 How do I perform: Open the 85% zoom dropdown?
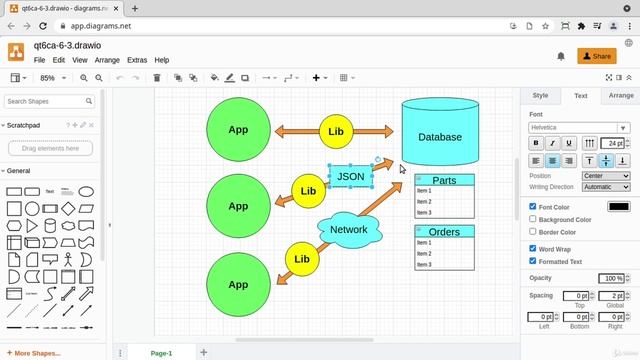coord(53,78)
